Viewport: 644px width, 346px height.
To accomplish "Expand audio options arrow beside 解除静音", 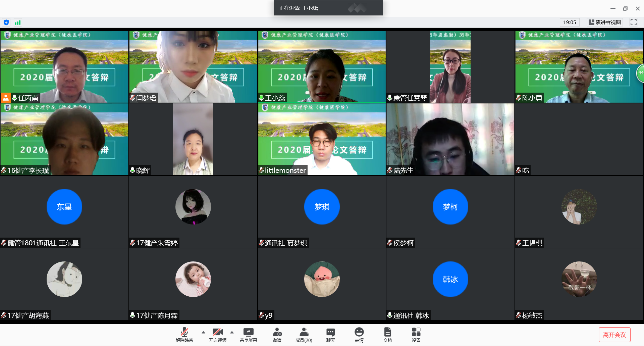I will pyautogui.click(x=203, y=332).
